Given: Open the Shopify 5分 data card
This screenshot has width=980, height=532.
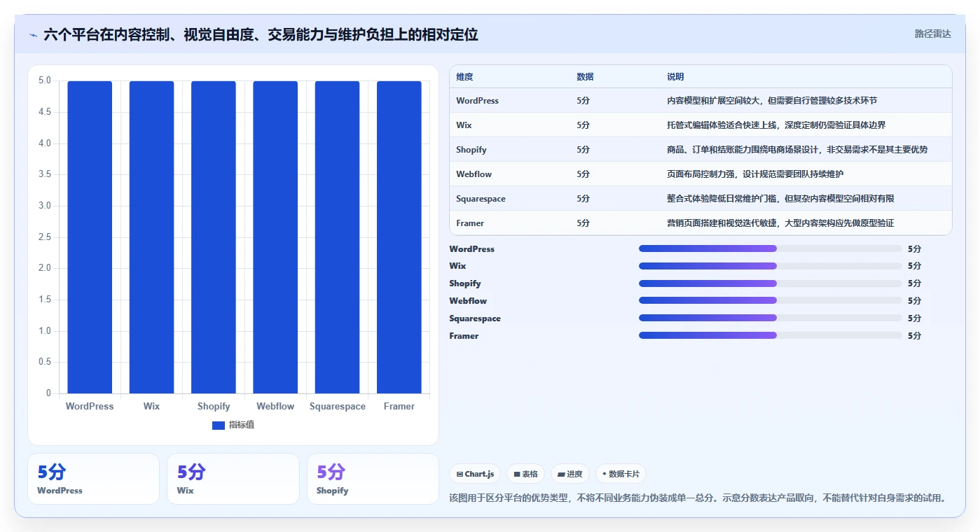Looking at the screenshot, I should click(x=373, y=479).
